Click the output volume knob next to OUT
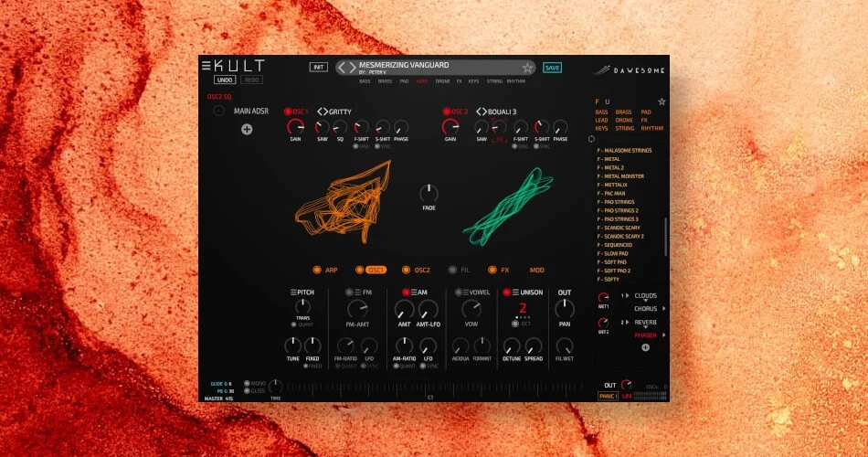 pos(626,385)
